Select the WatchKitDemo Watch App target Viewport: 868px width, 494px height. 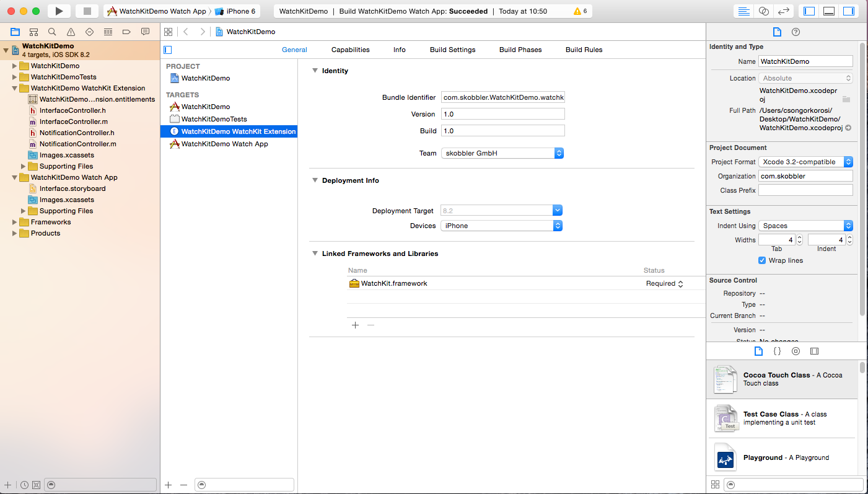[x=224, y=144]
